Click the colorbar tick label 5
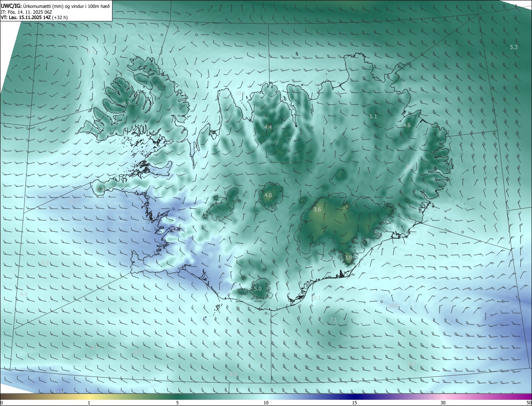The image size is (532, 406). pyautogui.click(x=177, y=403)
